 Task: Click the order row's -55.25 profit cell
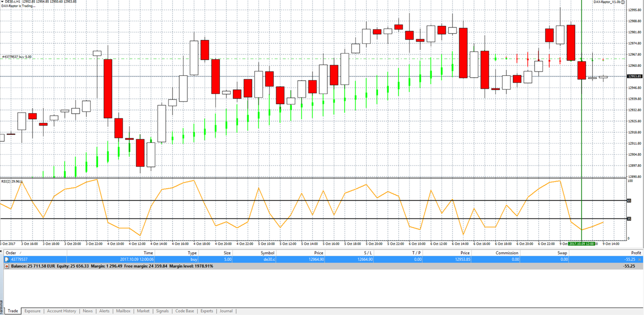[629, 260]
